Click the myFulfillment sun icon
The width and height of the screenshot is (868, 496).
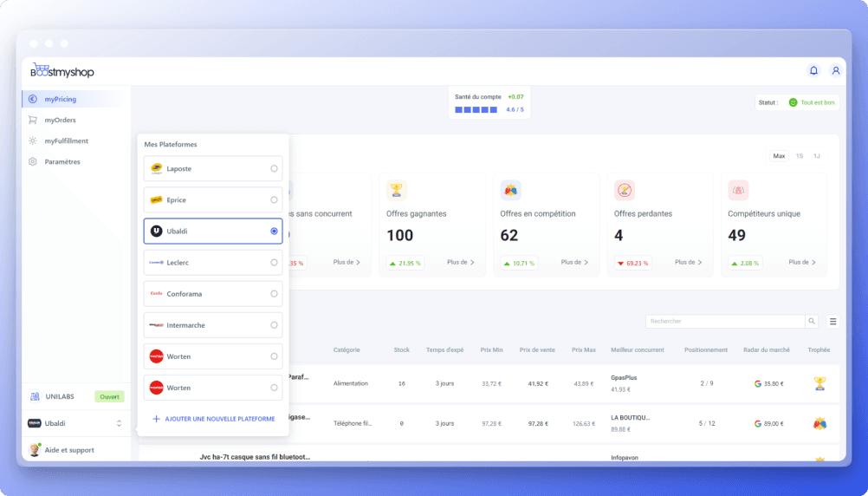(x=33, y=140)
